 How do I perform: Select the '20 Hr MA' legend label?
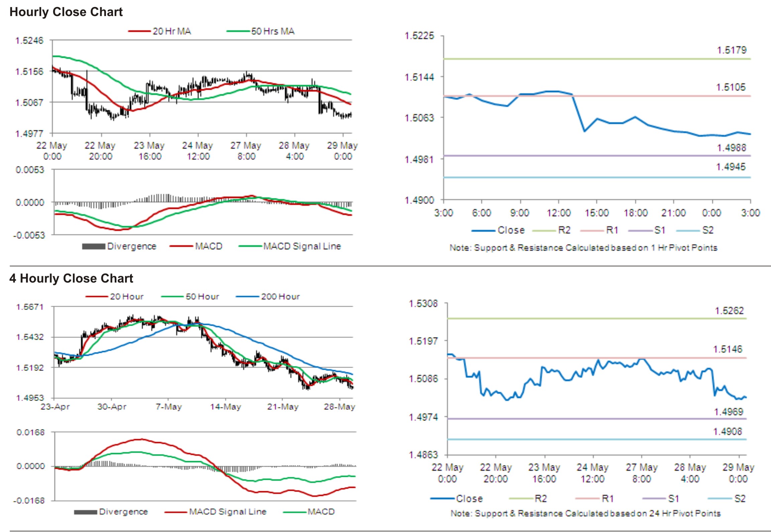tap(172, 31)
